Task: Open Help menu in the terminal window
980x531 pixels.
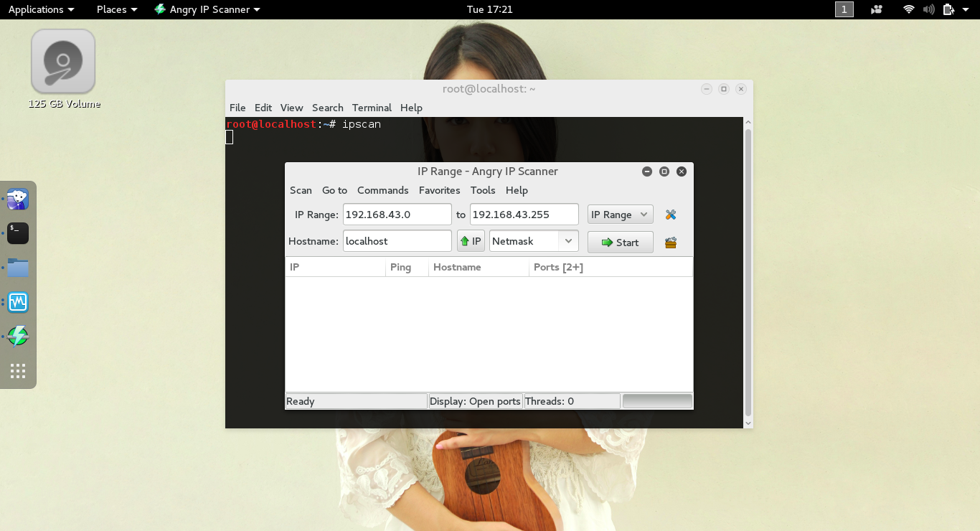Action: click(x=411, y=108)
